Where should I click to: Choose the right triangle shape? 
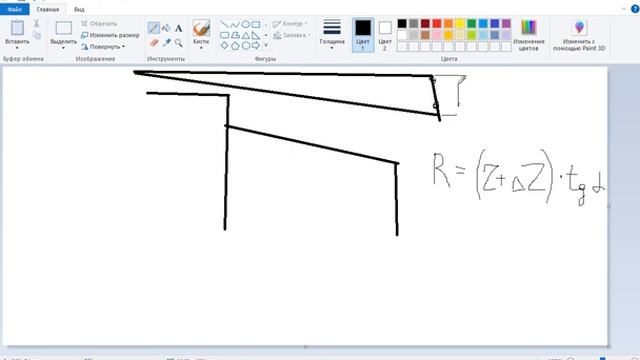pos(256,35)
